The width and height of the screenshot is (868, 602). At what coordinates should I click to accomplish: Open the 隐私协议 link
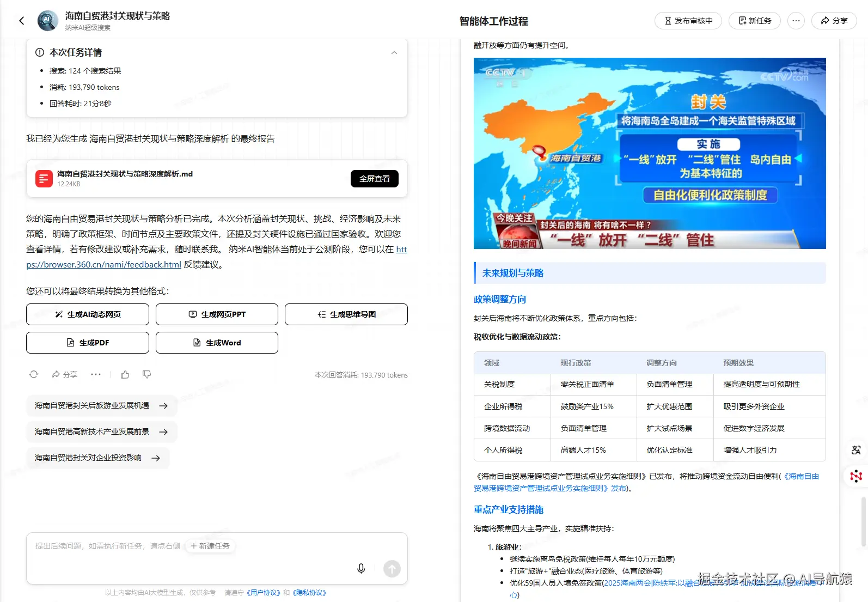pyautogui.click(x=309, y=593)
